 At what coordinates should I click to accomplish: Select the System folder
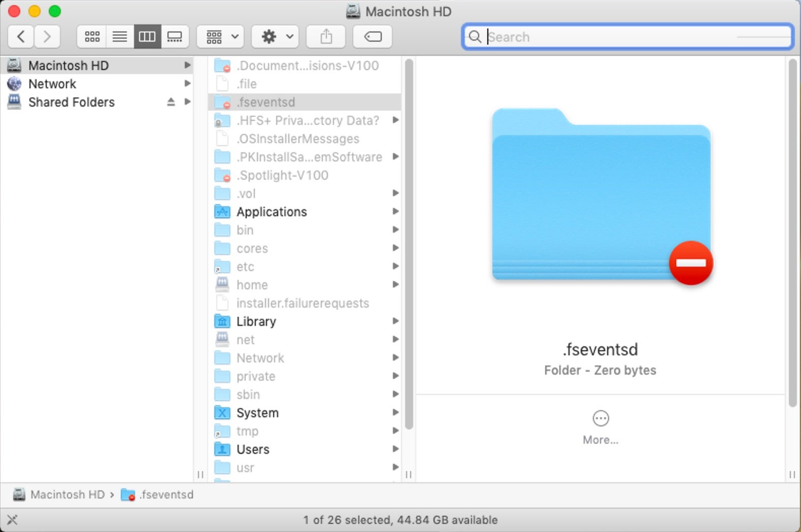[257, 413]
